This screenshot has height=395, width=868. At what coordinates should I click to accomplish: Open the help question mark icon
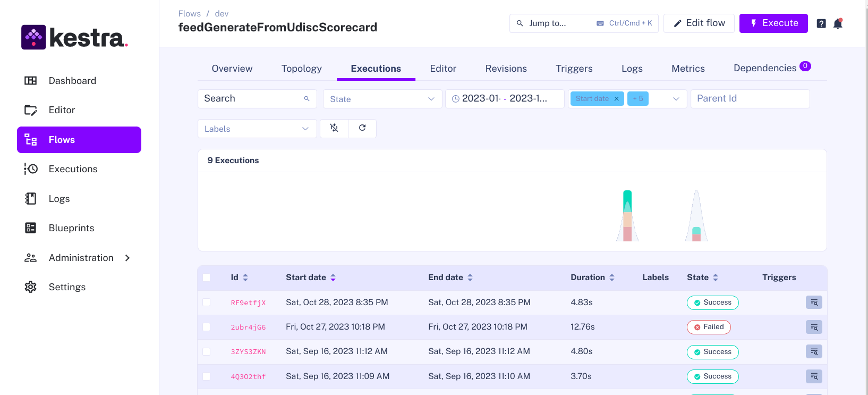[x=821, y=23]
